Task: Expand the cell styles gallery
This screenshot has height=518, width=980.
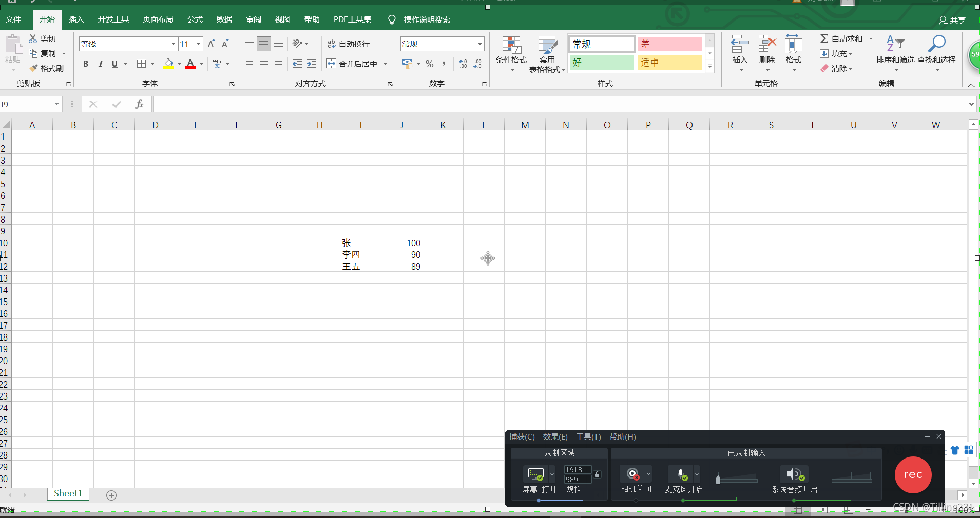Action: point(710,67)
